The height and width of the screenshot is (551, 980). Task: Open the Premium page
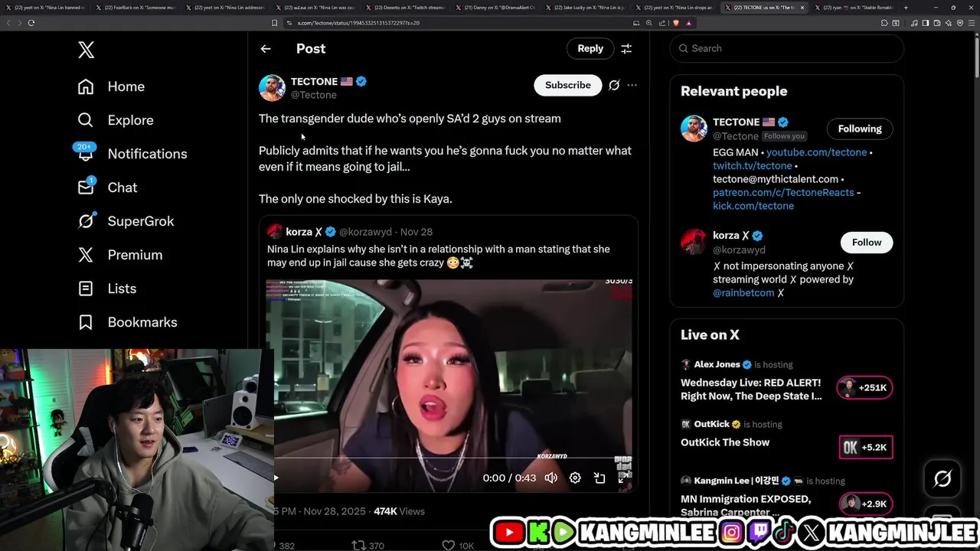[120, 255]
